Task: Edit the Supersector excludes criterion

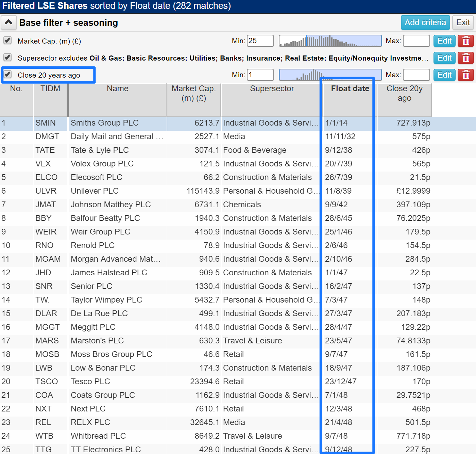Action: (x=444, y=58)
